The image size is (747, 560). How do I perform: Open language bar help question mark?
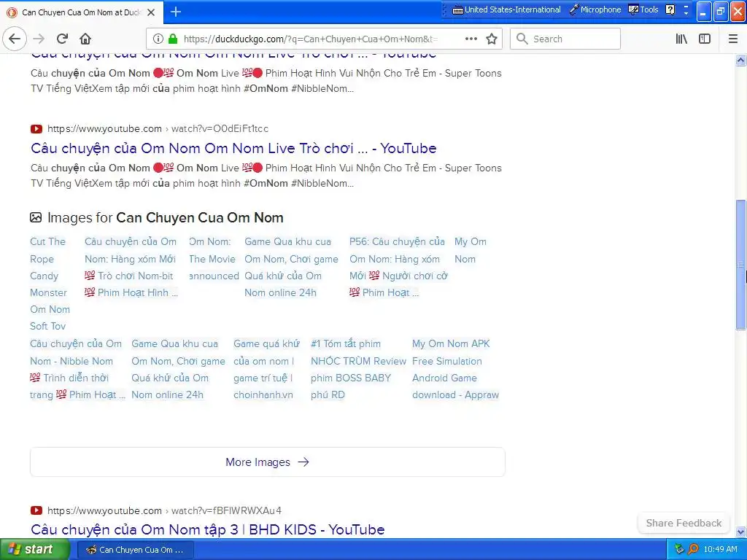pyautogui.click(x=670, y=9)
